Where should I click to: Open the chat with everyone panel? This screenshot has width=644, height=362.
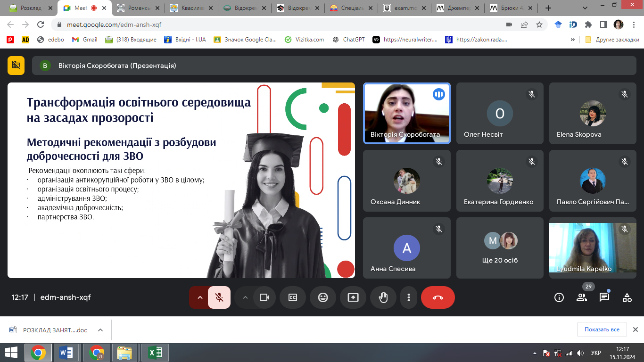[604, 297]
